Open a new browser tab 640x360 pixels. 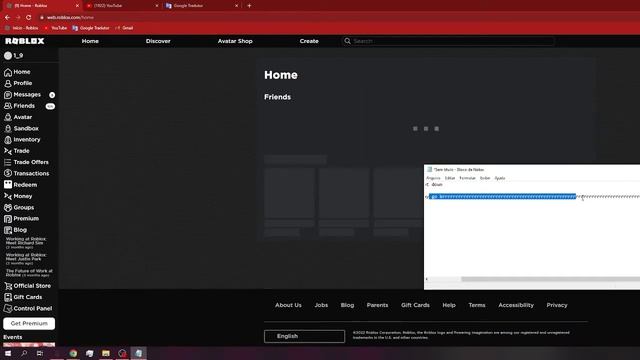(x=249, y=6)
